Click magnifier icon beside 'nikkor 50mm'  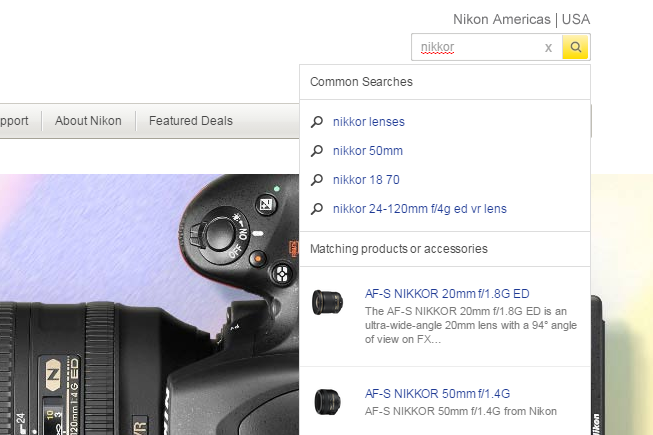[x=317, y=151]
